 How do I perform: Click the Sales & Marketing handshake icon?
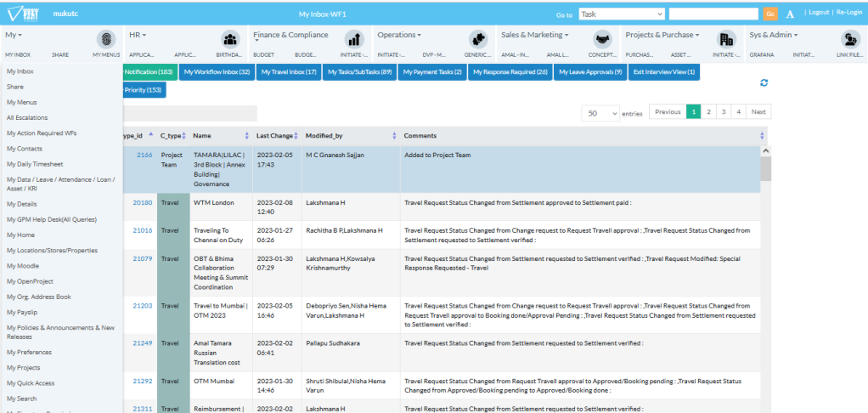pos(602,39)
